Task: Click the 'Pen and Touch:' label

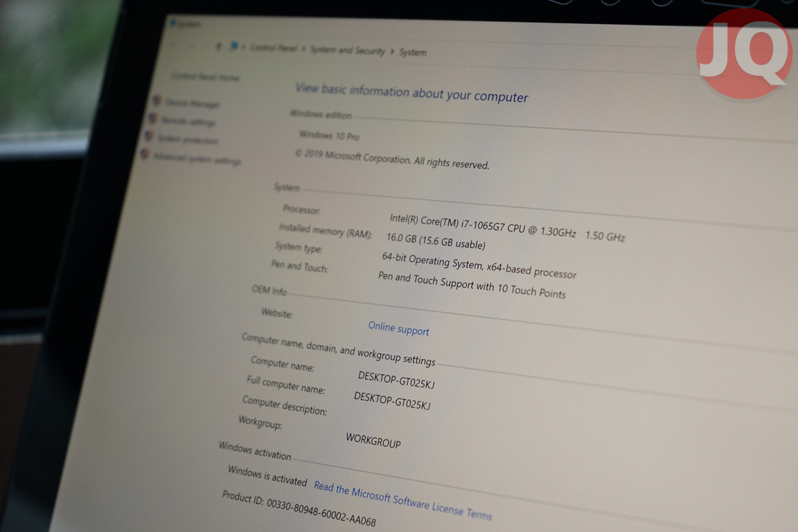Action: pyautogui.click(x=299, y=267)
